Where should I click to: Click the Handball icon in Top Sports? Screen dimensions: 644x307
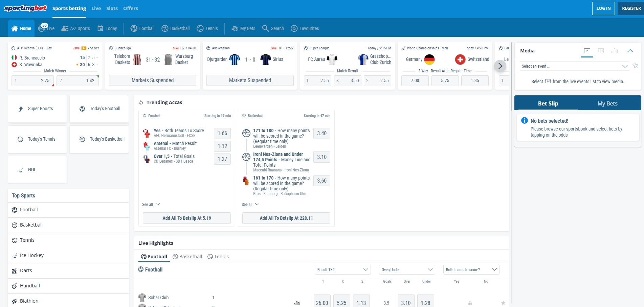pos(14,286)
